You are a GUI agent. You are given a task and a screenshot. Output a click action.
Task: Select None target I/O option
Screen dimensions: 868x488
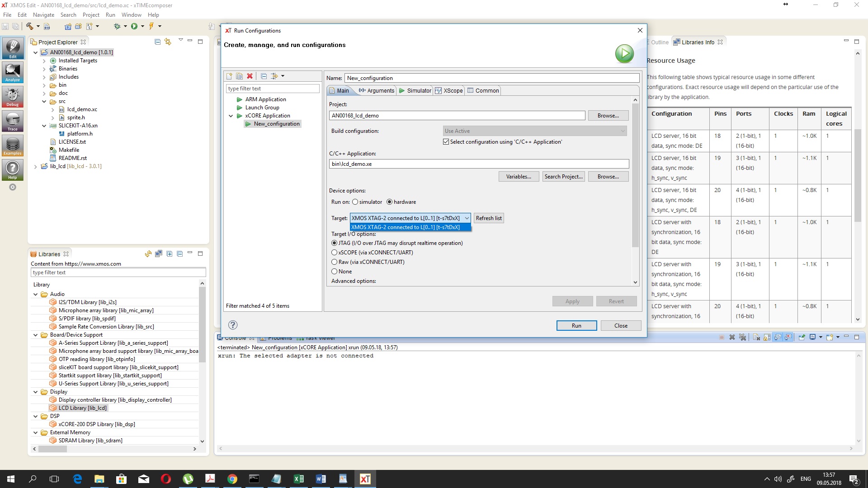tap(335, 272)
